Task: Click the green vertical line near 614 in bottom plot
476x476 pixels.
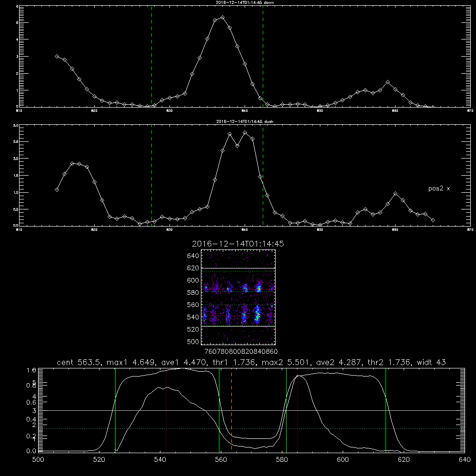Action: click(x=386, y=410)
